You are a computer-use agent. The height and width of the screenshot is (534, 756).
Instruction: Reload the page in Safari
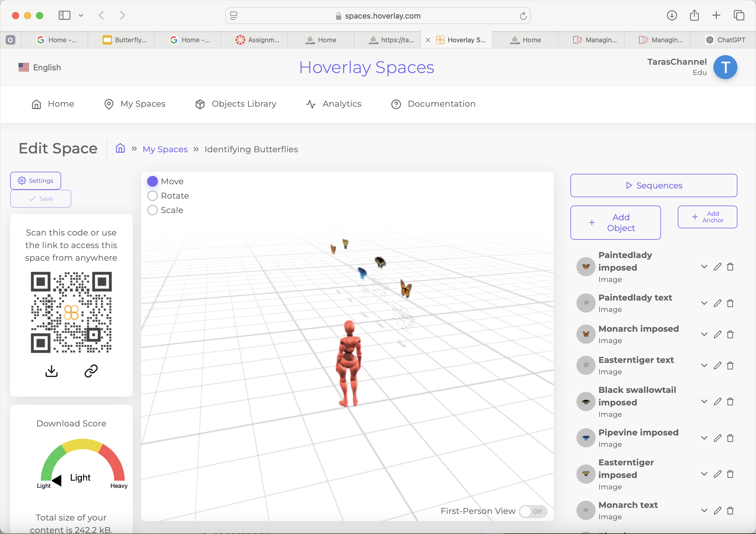click(x=523, y=16)
